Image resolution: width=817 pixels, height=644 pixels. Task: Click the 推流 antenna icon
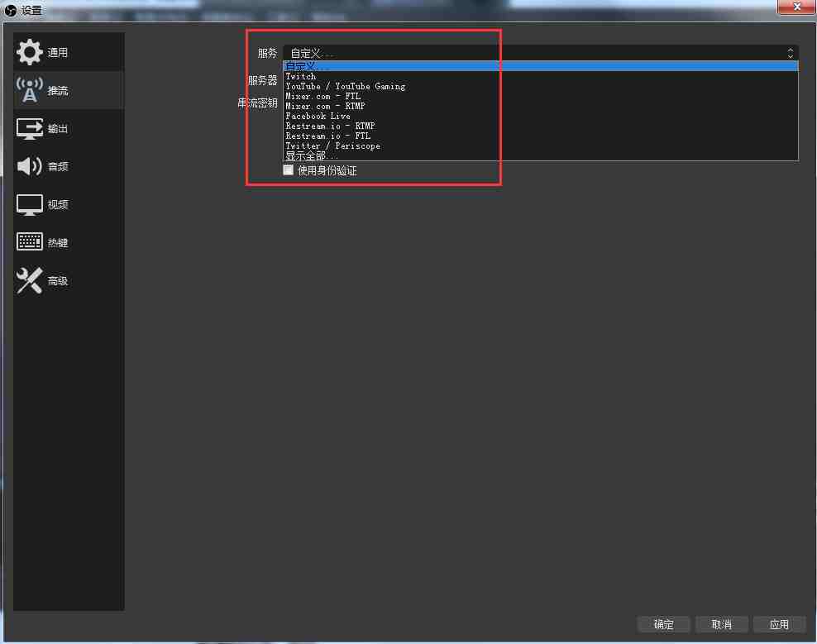click(29, 90)
